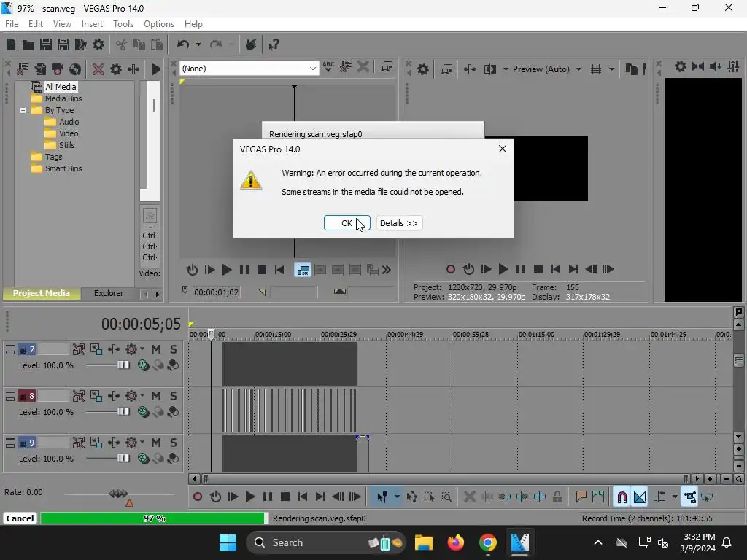Viewport: 747px width, 560px height.
Task: Click the Save project toolbar icon
Action: pyautogui.click(x=46, y=44)
